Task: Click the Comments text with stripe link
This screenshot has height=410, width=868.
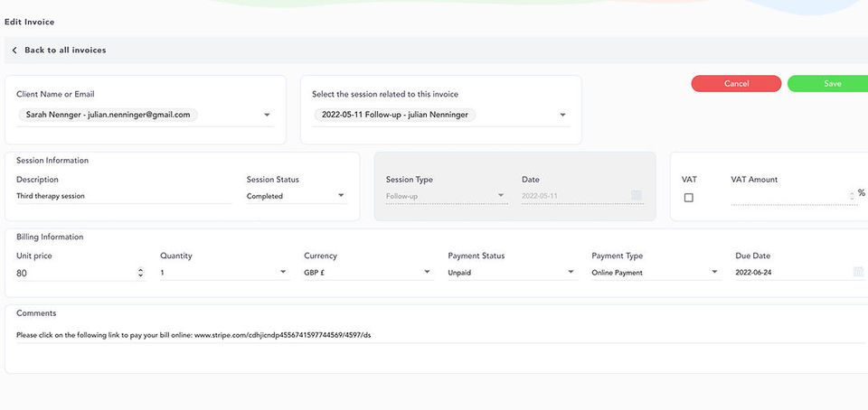Action: 193,335
